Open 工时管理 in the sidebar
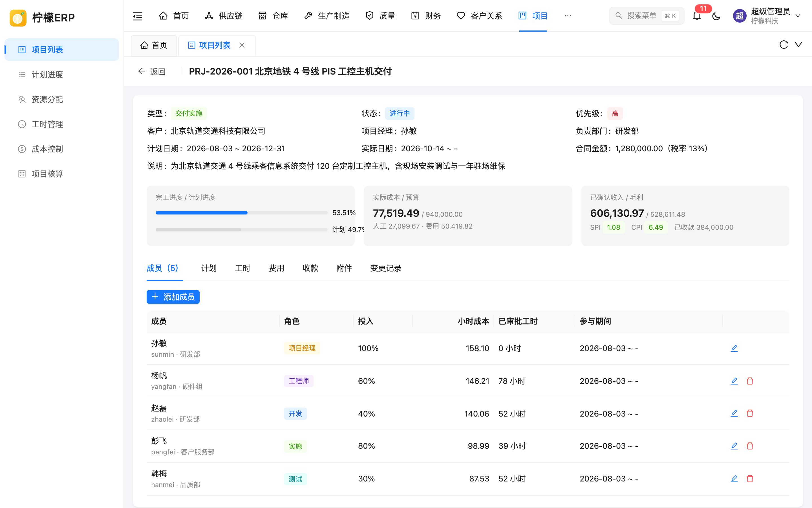The width and height of the screenshot is (812, 508). point(62,124)
